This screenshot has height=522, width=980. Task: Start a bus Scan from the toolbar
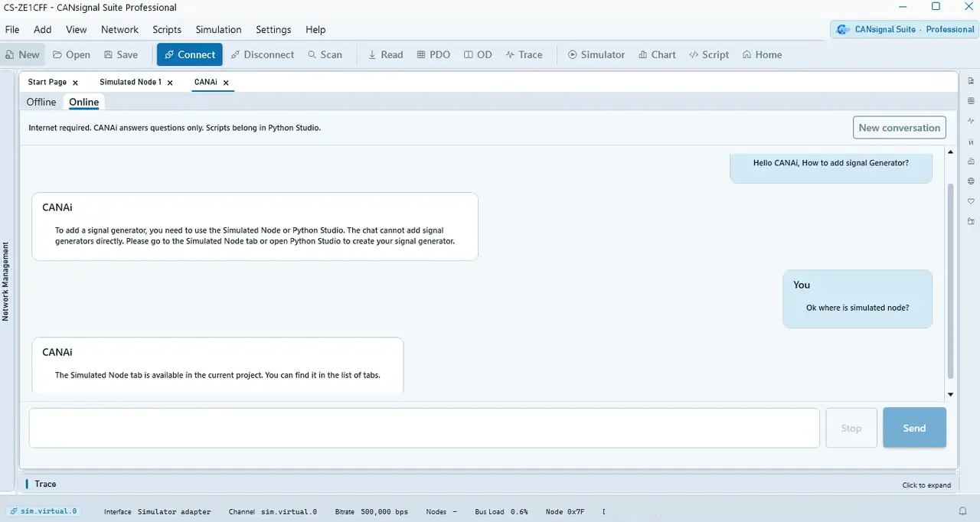pos(325,54)
